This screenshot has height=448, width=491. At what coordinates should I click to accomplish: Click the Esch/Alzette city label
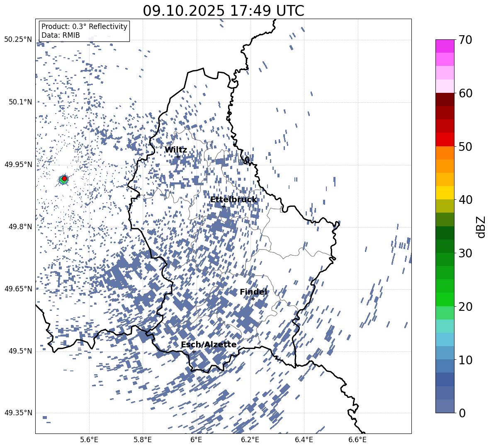coord(209,344)
